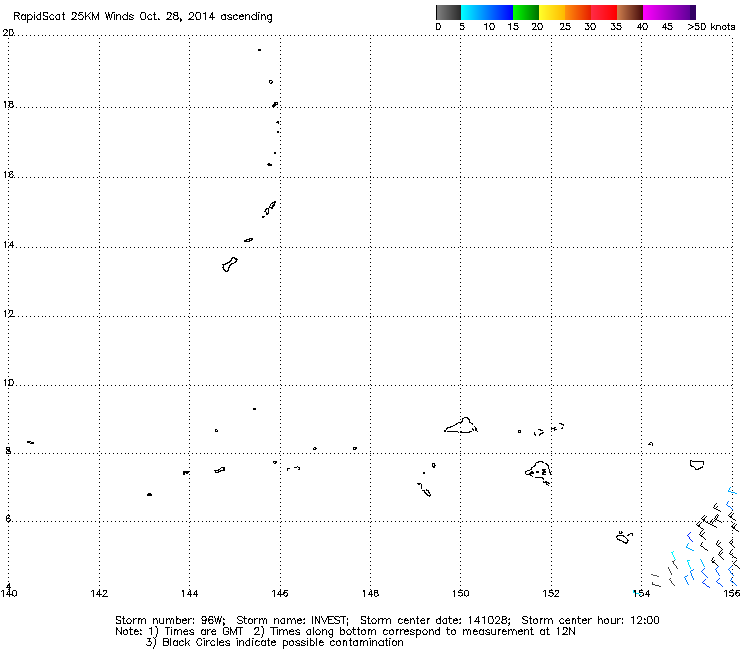Click the '6' latitude axis label

[x=8, y=519]
